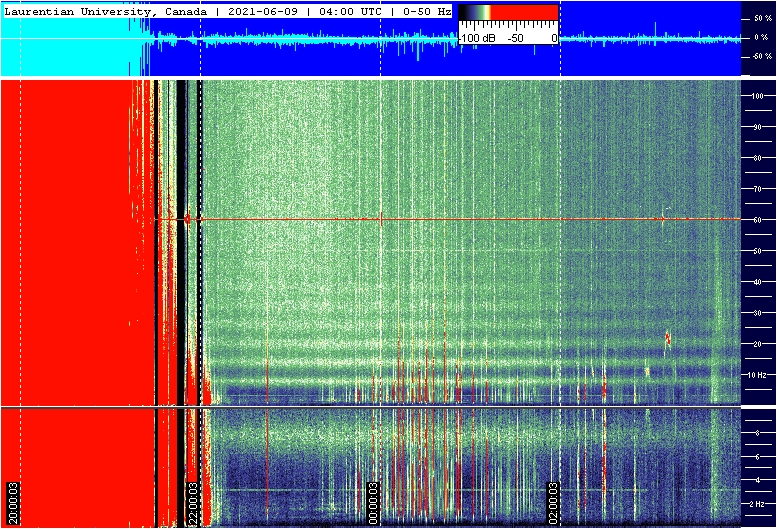Click the 0-50 Hz range in header
Image resolution: width=777 pixels, height=529 pixels.
(427, 11)
